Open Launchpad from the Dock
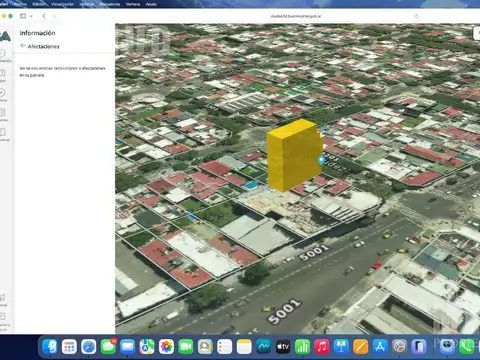The height and width of the screenshot is (360, 480). [x=69, y=347]
